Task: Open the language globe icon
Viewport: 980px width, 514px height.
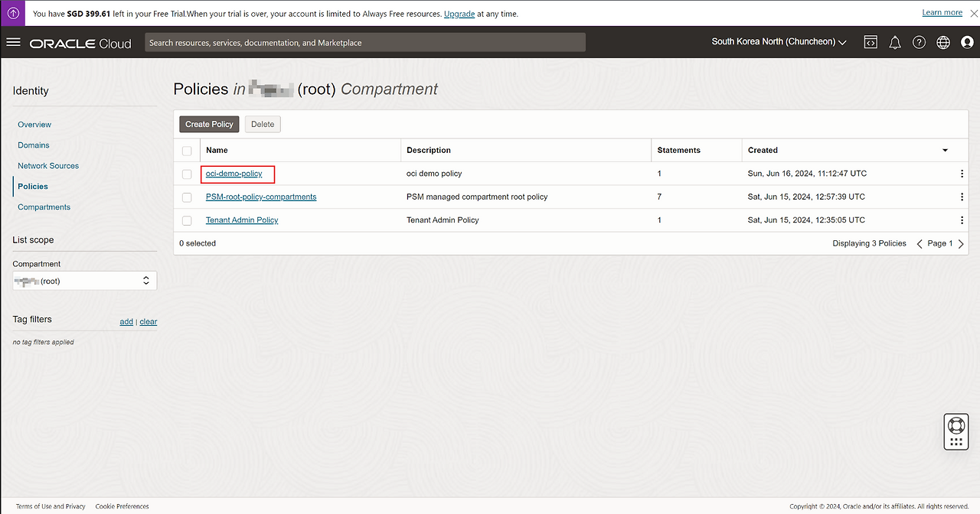Action: (943, 43)
